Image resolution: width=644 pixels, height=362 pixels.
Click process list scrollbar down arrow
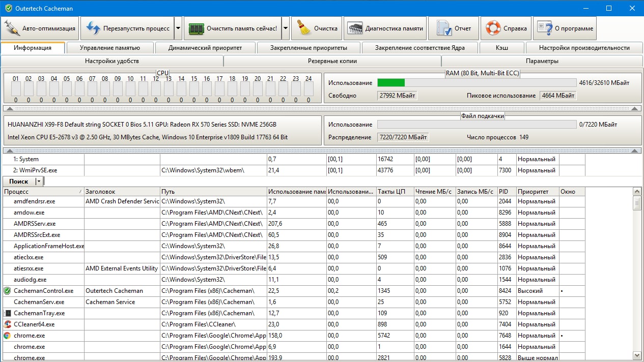pyautogui.click(x=637, y=355)
